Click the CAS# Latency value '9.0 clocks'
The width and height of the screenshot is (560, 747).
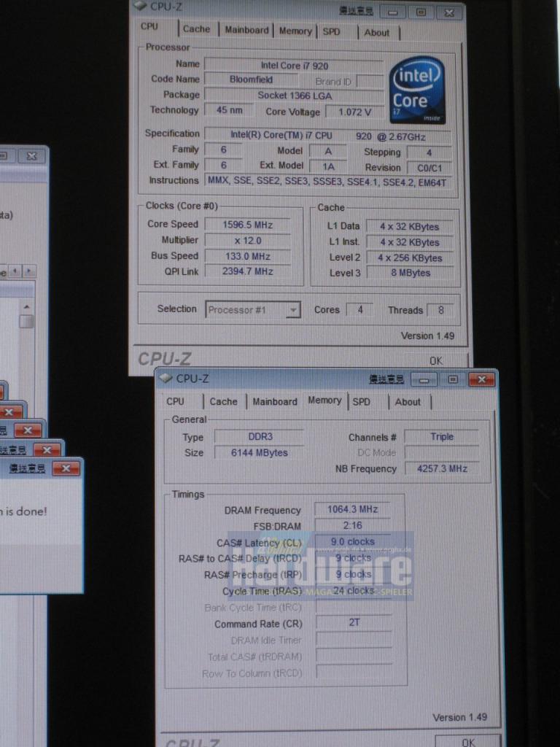coord(353,542)
